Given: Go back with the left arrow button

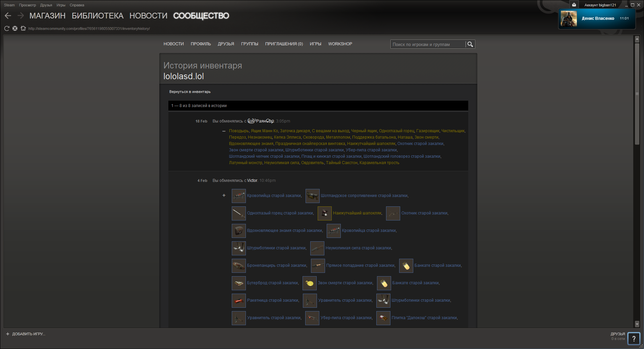Looking at the screenshot, I should [x=8, y=16].
